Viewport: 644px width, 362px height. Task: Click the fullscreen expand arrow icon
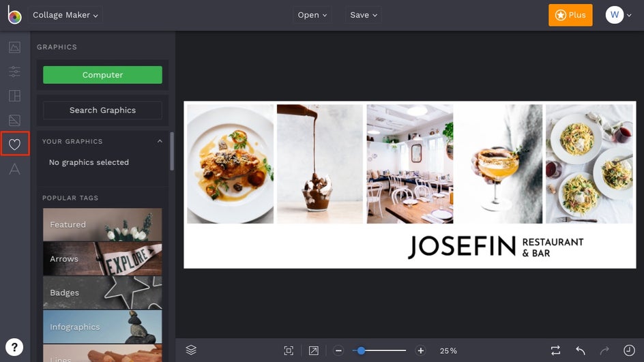tap(313, 350)
